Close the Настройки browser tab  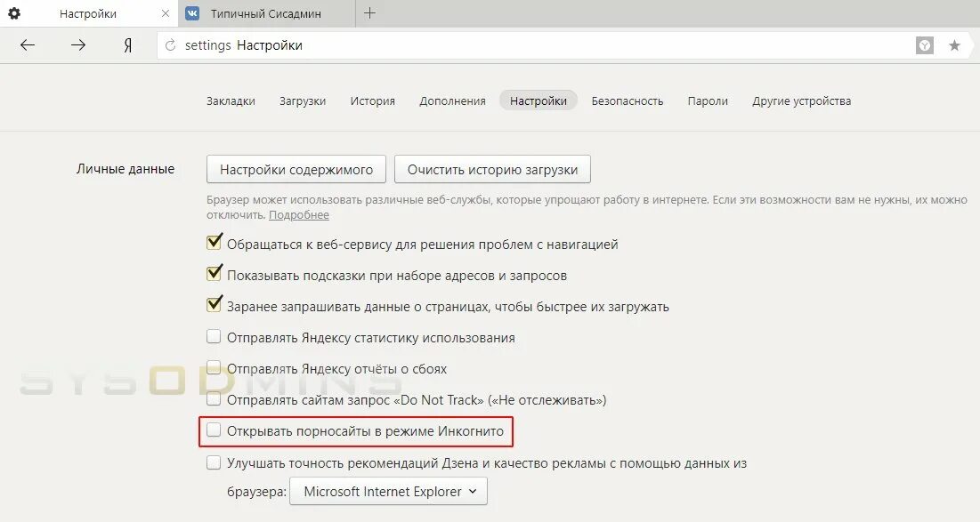pos(166,13)
